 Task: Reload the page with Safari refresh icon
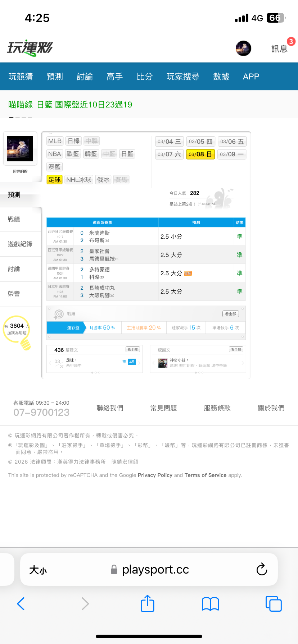point(262,569)
